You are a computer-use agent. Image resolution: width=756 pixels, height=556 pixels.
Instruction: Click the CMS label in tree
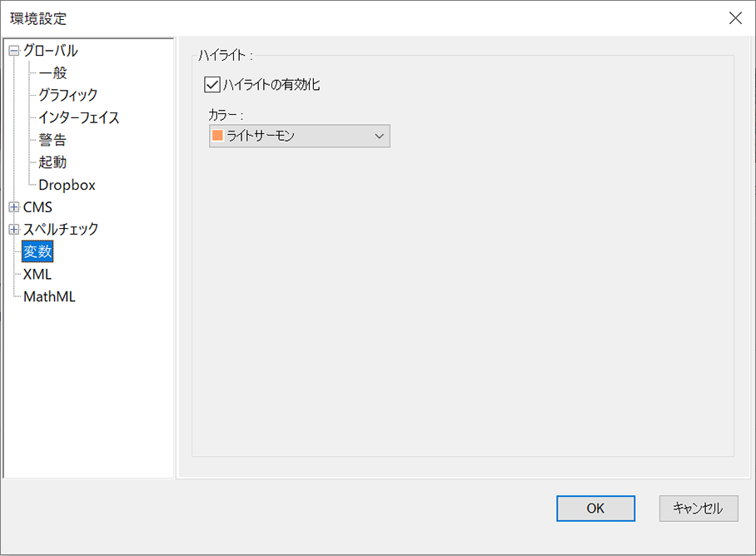(37, 207)
